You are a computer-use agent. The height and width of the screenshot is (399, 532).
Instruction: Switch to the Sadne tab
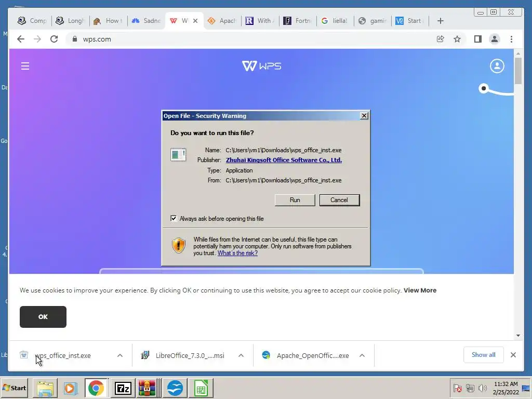tap(146, 21)
